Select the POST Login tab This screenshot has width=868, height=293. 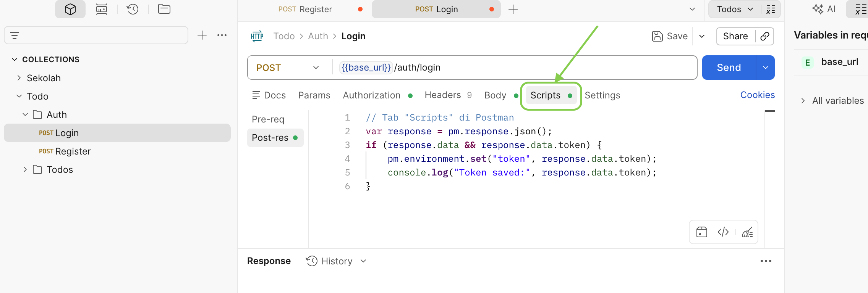(x=436, y=9)
